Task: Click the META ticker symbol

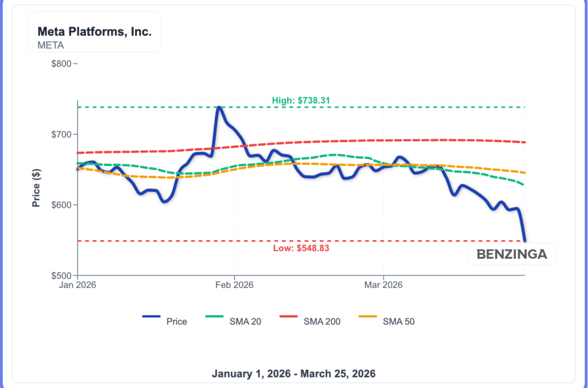Action: (x=51, y=45)
